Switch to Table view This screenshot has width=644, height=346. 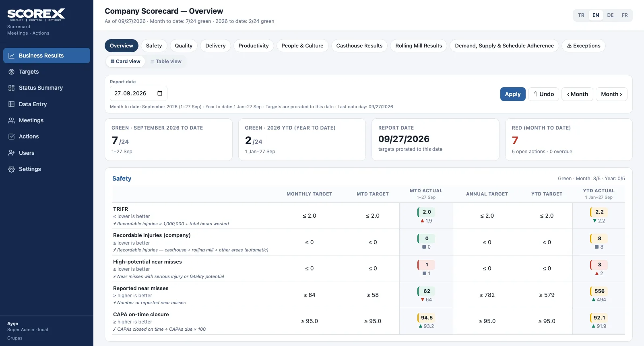pyautogui.click(x=166, y=62)
